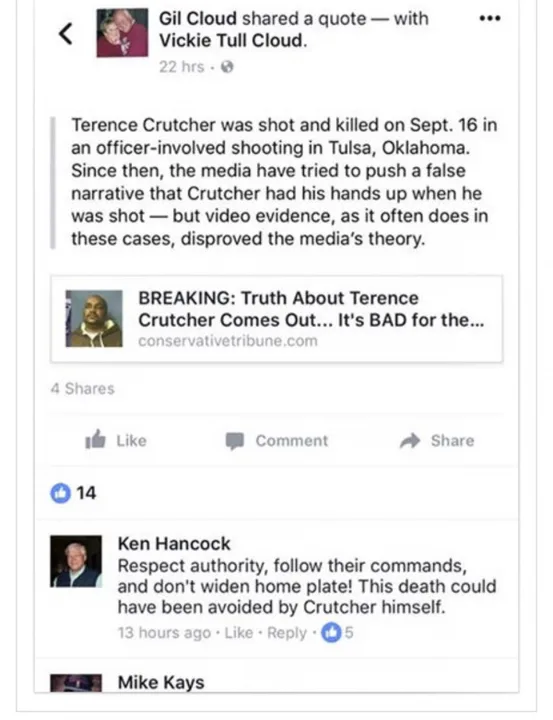The image size is (553, 720).
Task: Open Ken Hancock's profile photo
Action: click(76, 561)
